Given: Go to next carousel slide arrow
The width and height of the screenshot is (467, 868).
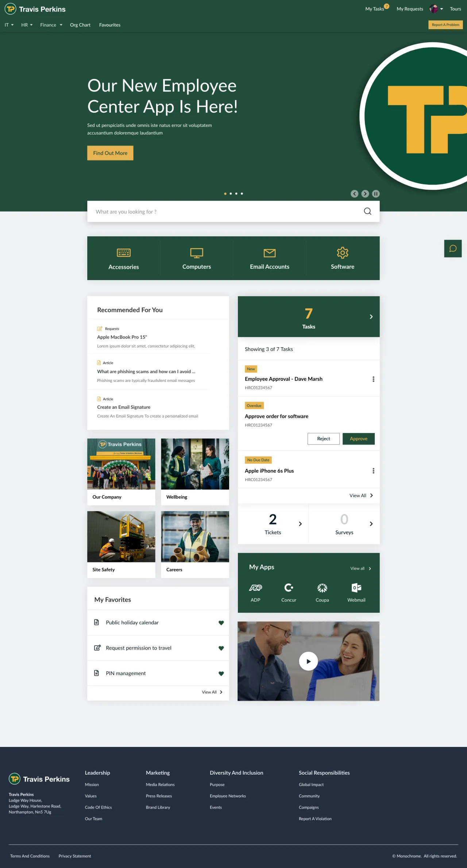Looking at the screenshot, I should click(x=365, y=194).
